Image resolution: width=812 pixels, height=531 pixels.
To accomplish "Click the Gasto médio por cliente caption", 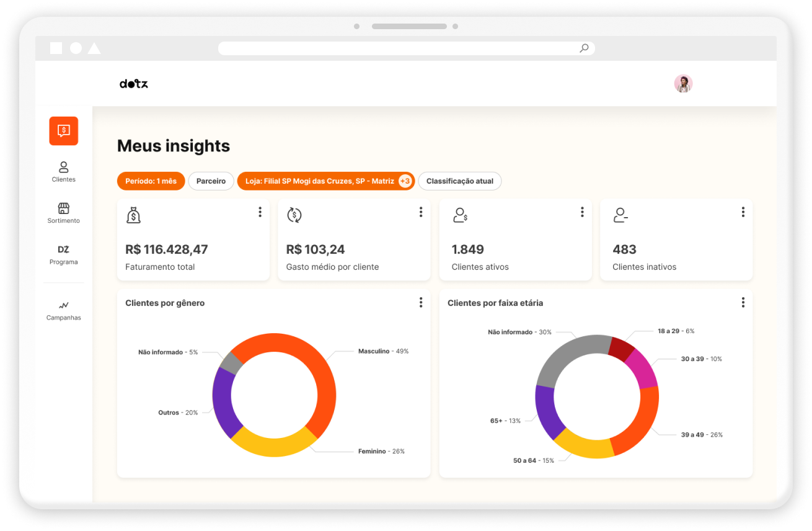I will coord(332,267).
